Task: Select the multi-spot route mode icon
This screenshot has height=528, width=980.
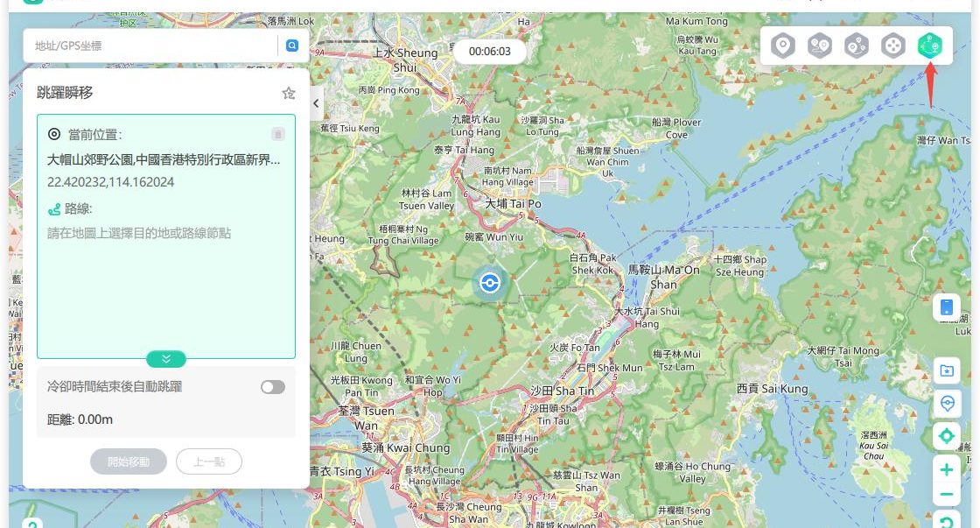Action: point(856,46)
